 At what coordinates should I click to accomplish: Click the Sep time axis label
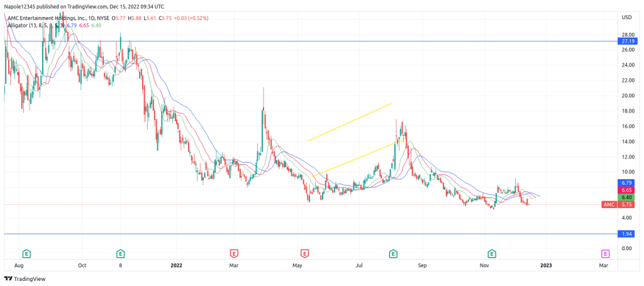pyautogui.click(x=423, y=265)
